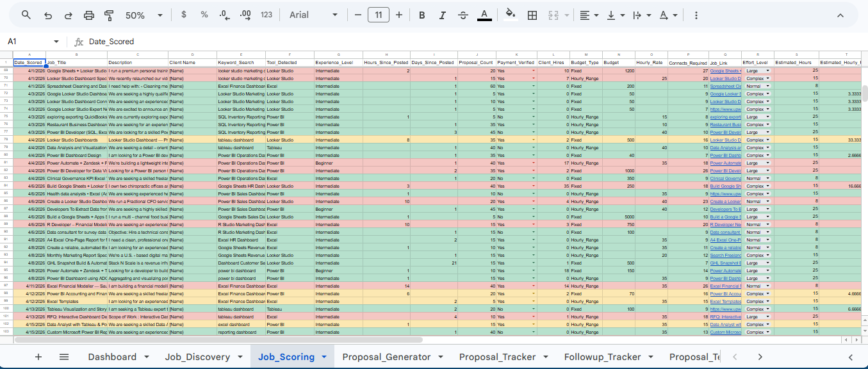This screenshot has height=369, width=868.
Task: Click the text rotation icon
Action: tap(664, 15)
